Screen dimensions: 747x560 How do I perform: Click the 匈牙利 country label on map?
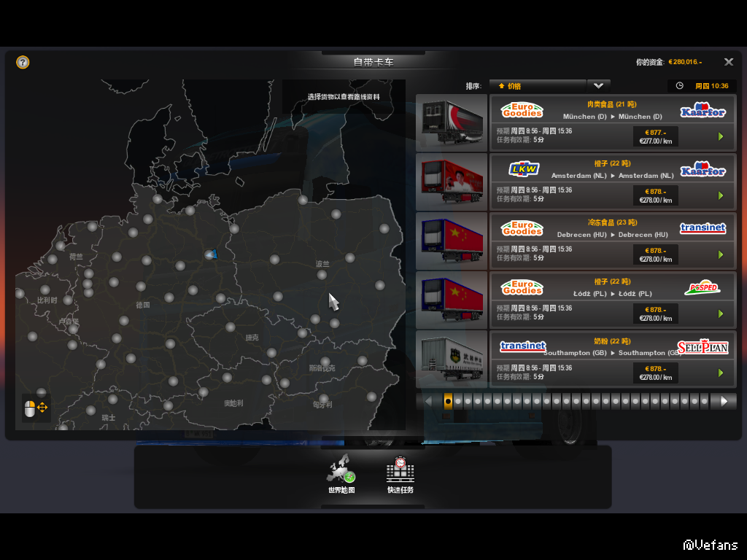(322, 405)
